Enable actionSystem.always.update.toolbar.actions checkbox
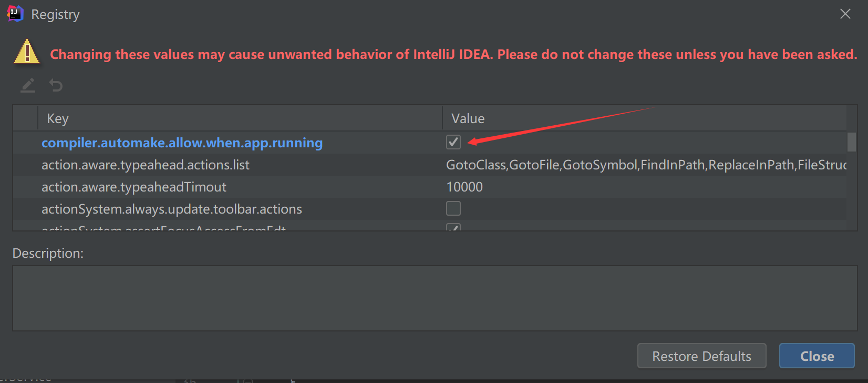 453,208
